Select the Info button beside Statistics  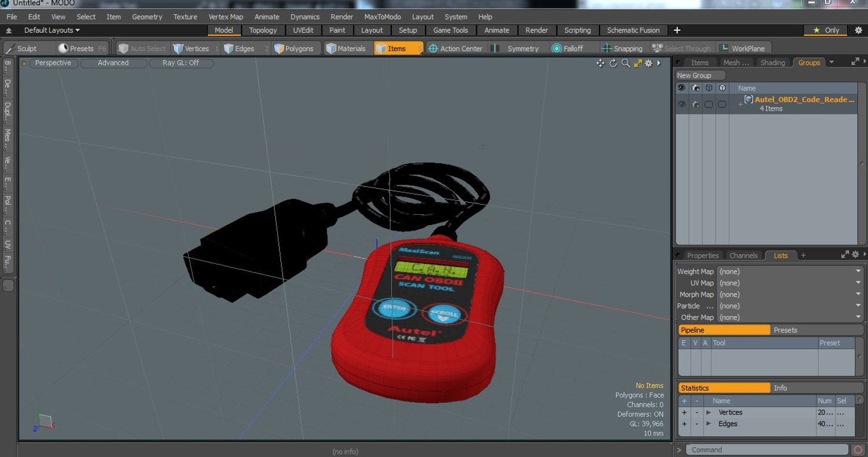(x=816, y=388)
